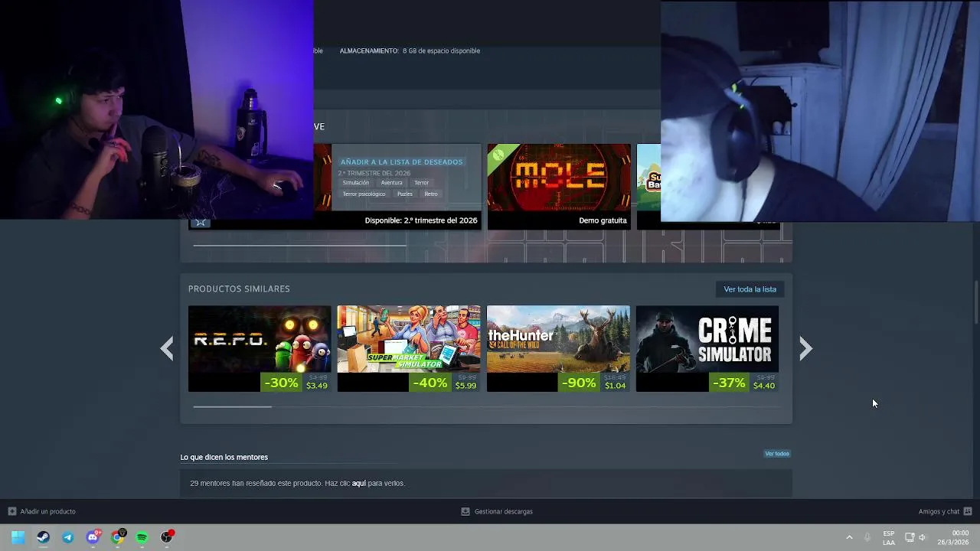Open theHunter Call of the Wild thumbnail
The width and height of the screenshot is (980, 551).
(558, 340)
